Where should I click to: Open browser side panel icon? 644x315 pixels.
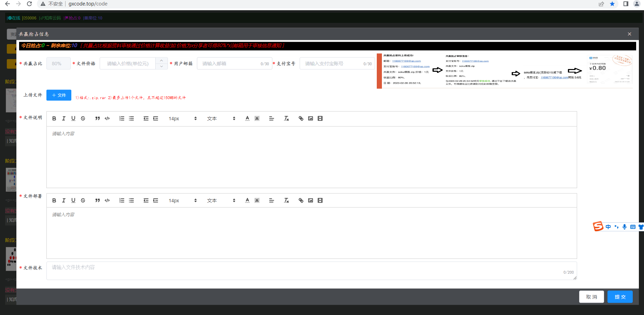pos(626,4)
